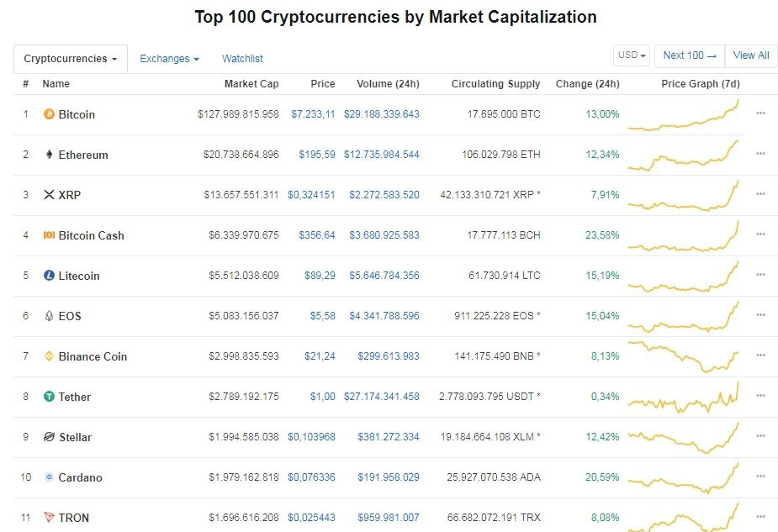Select the Cardano logo icon
778x532 pixels.
pyautogui.click(x=50, y=477)
